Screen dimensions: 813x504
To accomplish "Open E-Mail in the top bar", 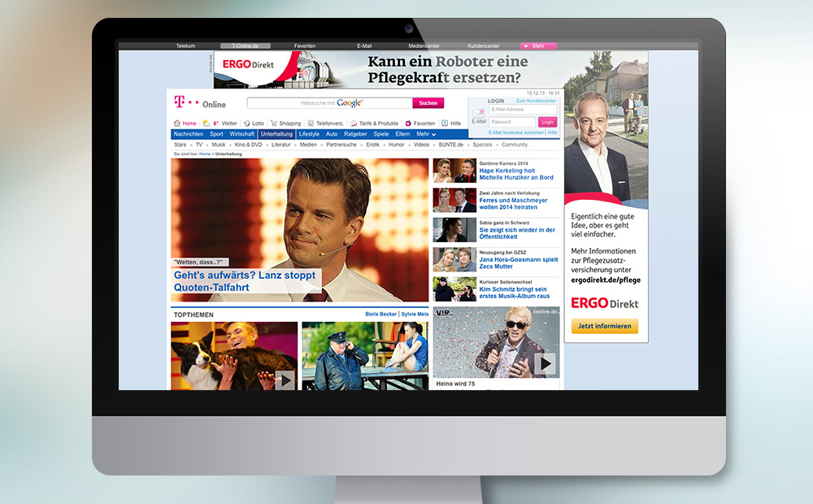I will pos(364,46).
